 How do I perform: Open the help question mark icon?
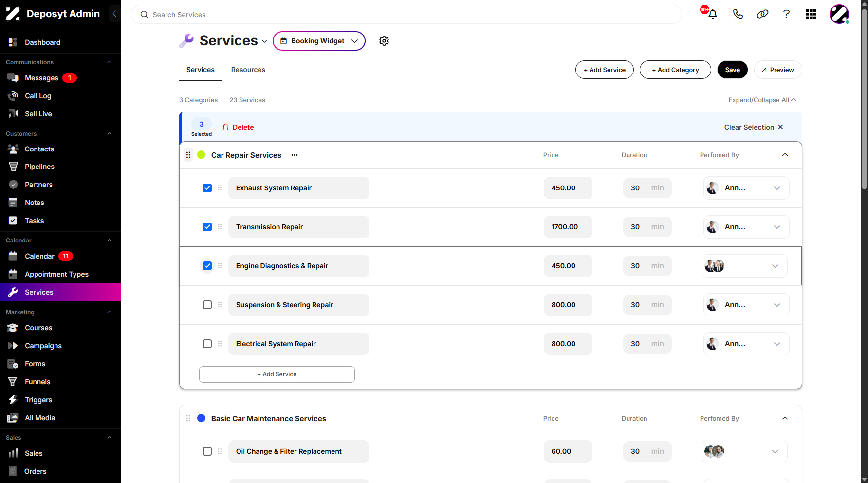786,14
